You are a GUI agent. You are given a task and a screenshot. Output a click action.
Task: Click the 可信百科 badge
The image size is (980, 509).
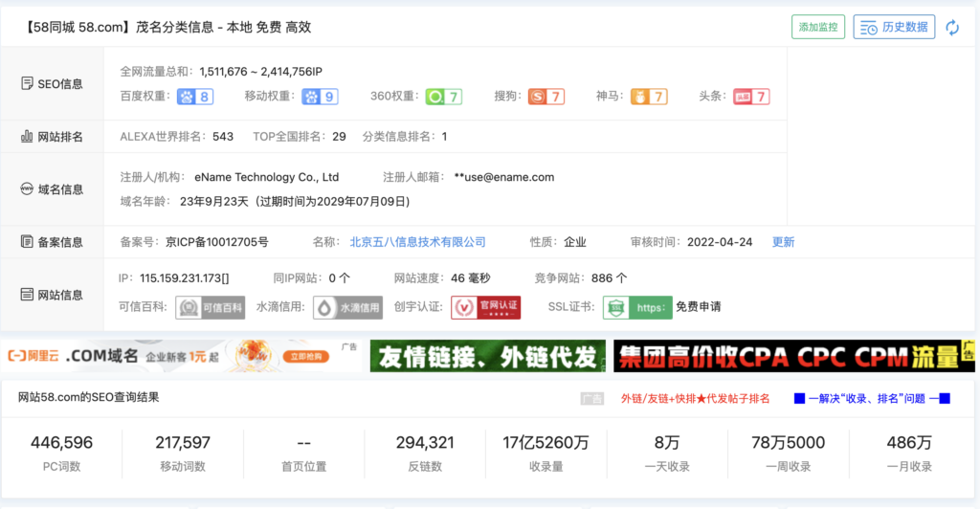tap(210, 307)
